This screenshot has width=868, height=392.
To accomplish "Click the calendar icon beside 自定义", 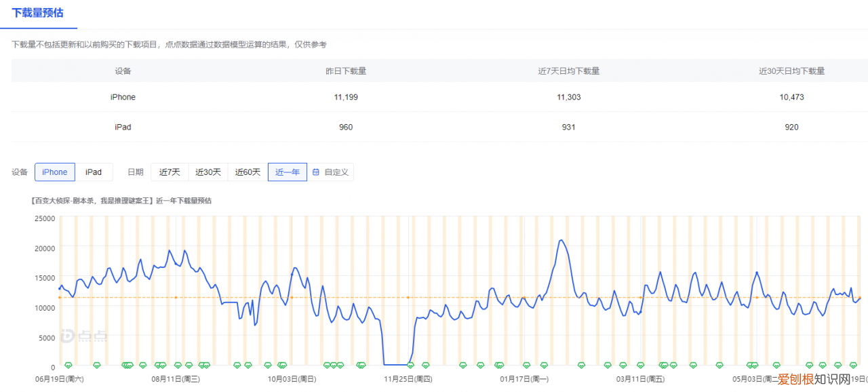I will 315,172.
